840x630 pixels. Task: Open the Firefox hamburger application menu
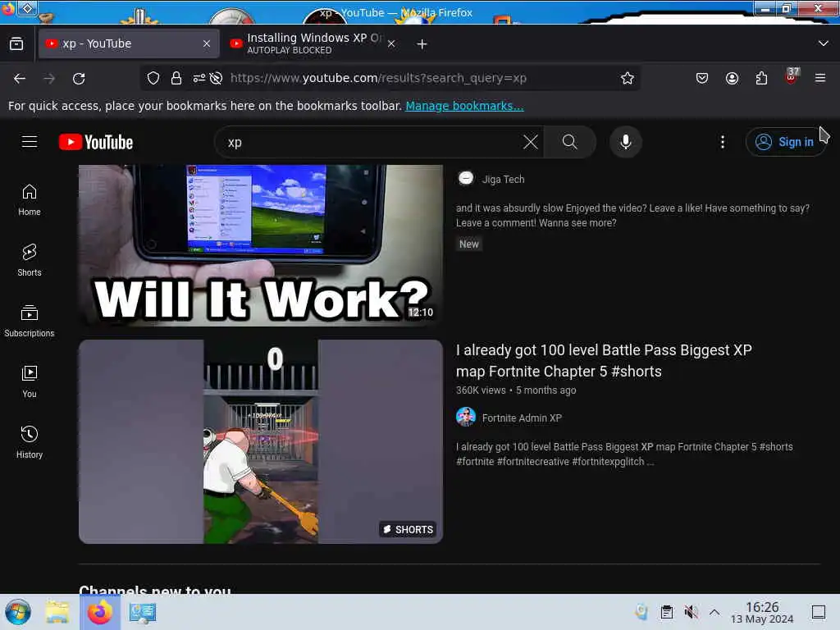820,78
